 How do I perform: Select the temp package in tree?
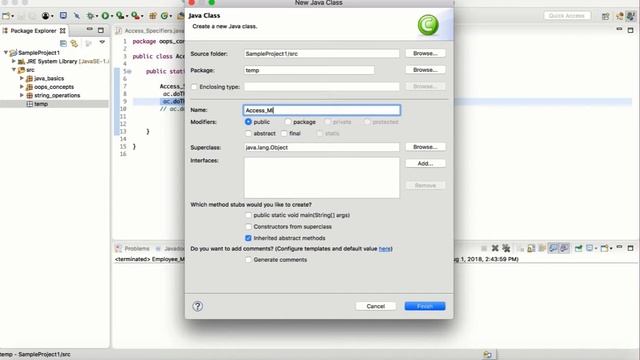[41, 104]
